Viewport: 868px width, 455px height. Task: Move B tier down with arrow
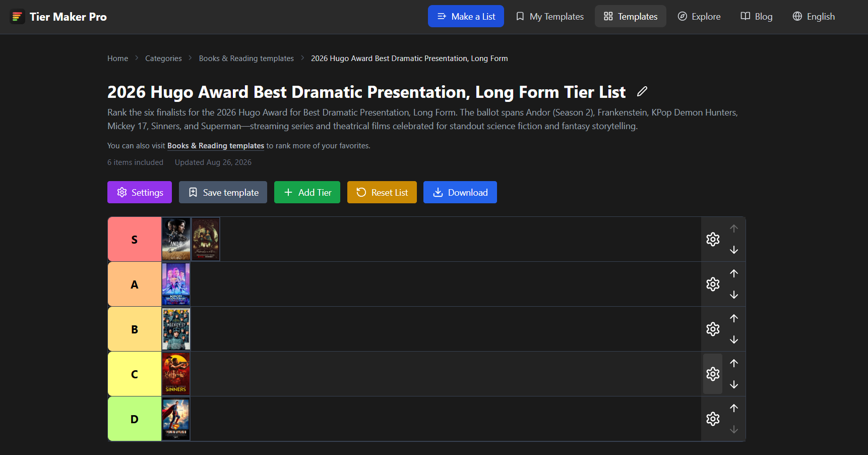[x=734, y=339]
